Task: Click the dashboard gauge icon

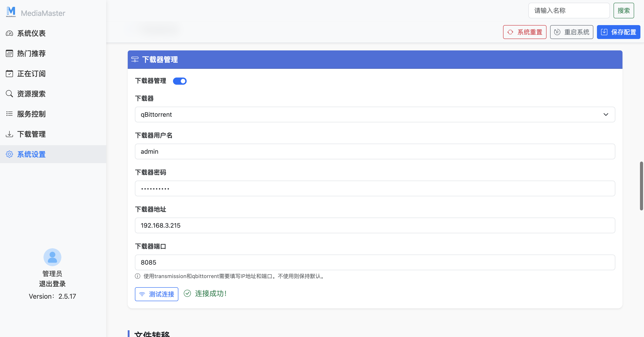Action: 9,33
